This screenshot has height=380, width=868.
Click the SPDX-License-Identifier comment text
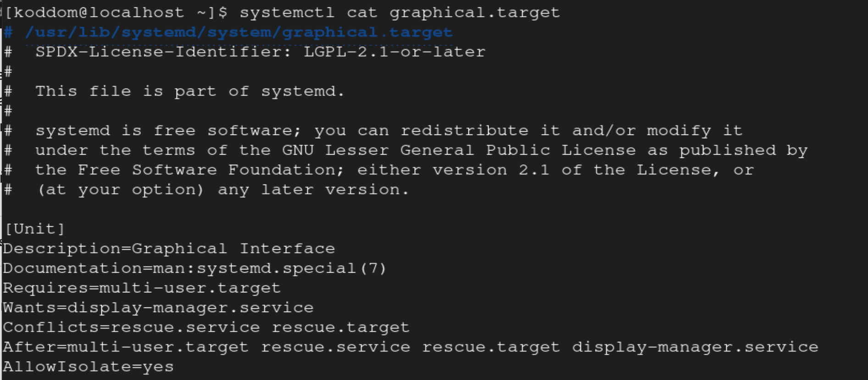coord(163,52)
